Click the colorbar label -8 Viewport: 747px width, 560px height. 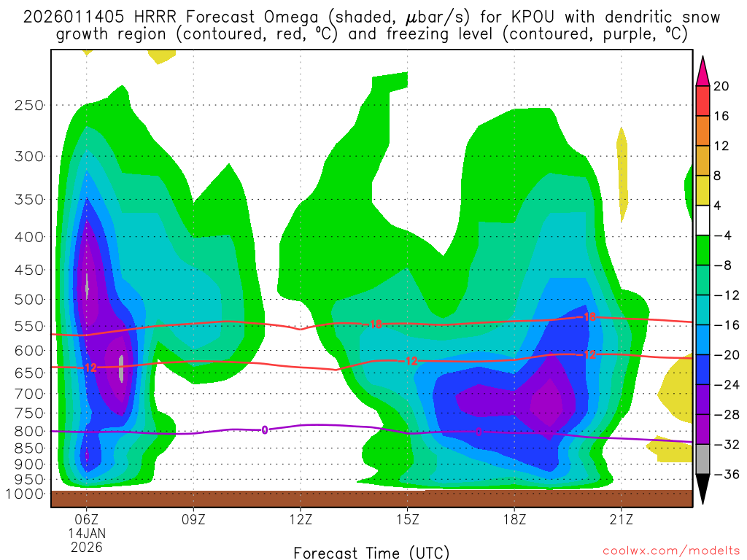pyautogui.click(x=723, y=265)
